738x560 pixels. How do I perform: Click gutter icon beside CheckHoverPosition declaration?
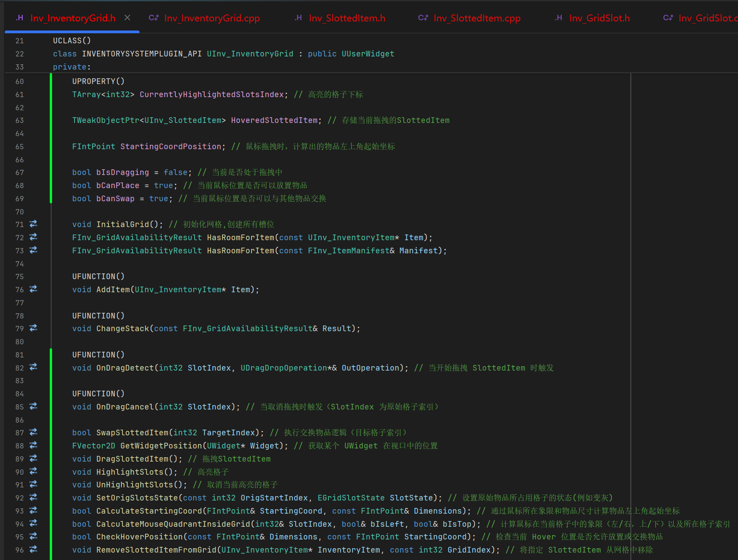click(x=33, y=536)
